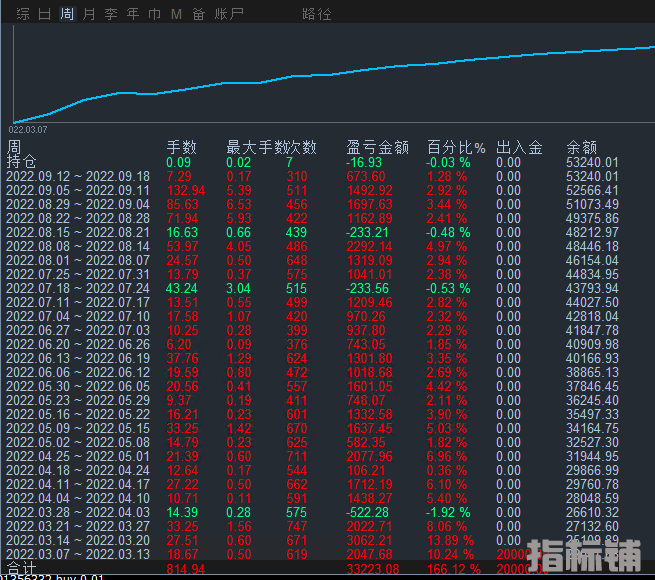Click the blue equity curve chart
Viewport: 655px width, 580px height.
pyautogui.click(x=330, y=75)
